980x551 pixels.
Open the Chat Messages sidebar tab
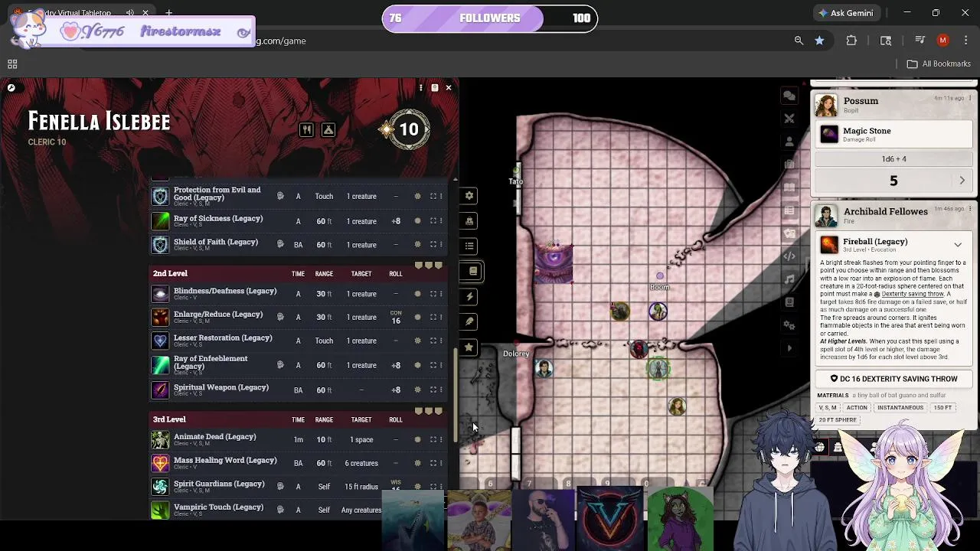point(789,96)
